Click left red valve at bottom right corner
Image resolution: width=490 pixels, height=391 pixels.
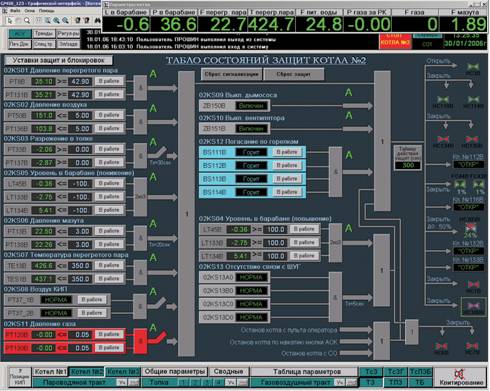441,346
